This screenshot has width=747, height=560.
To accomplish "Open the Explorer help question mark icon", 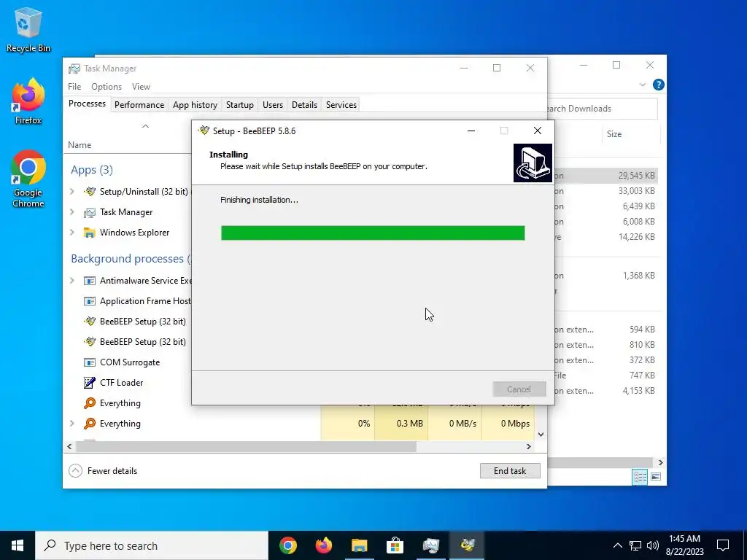I will point(659,85).
